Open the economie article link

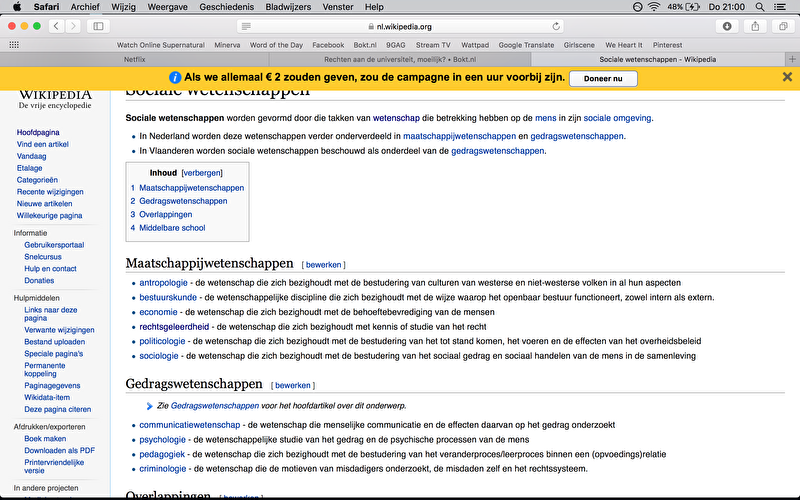(158, 312)
